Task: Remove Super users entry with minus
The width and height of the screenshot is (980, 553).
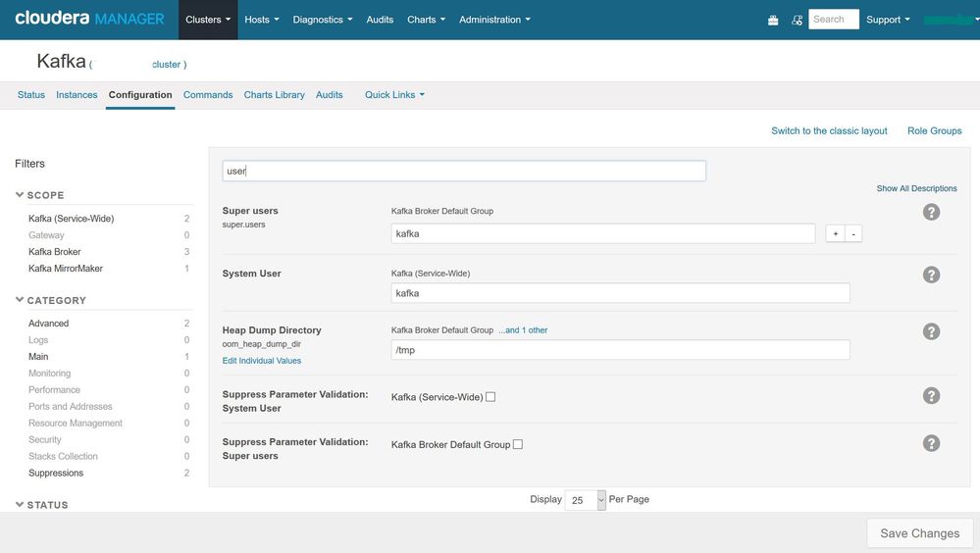Action: (853, 233)
